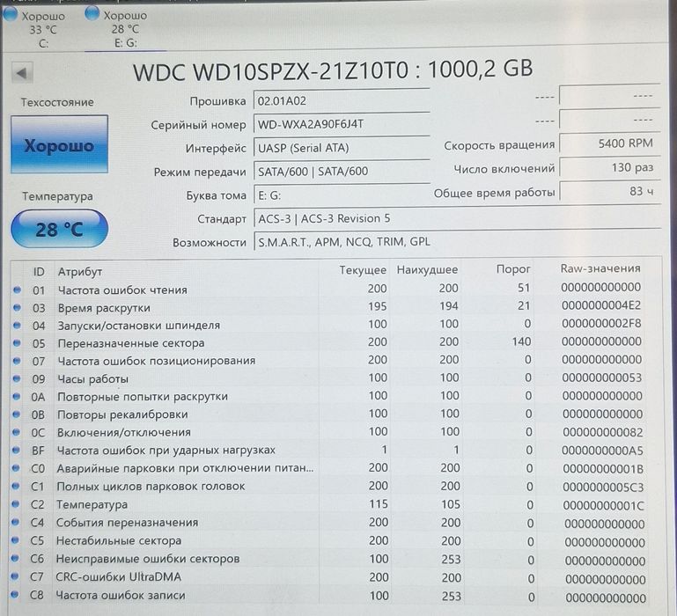Select the E: G: drive status icon
The height and width of the screenshot is (616, 677).
click(x=92, y=14)
